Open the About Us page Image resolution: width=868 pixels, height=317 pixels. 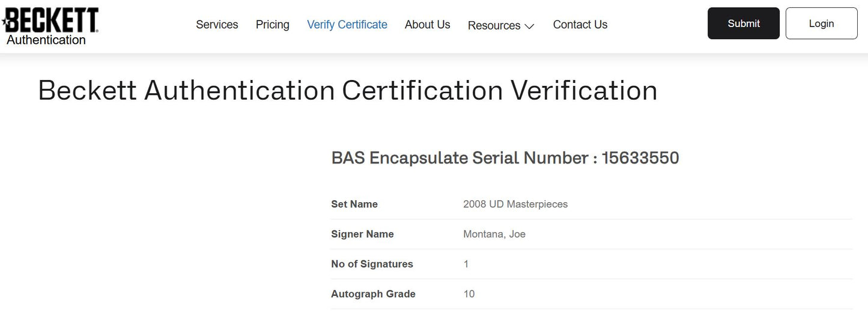(427, 25)
